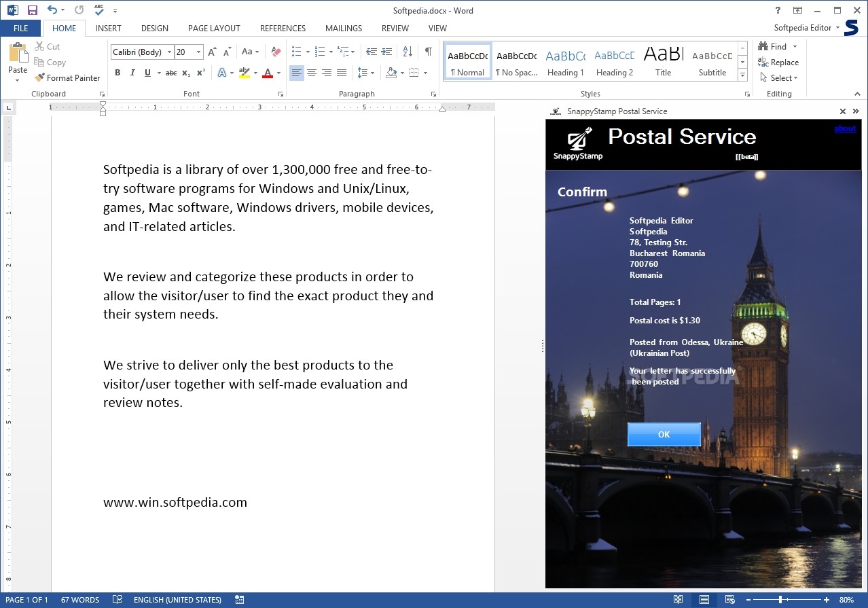Switch to Read Mode view in status bar

click(678, 600)
